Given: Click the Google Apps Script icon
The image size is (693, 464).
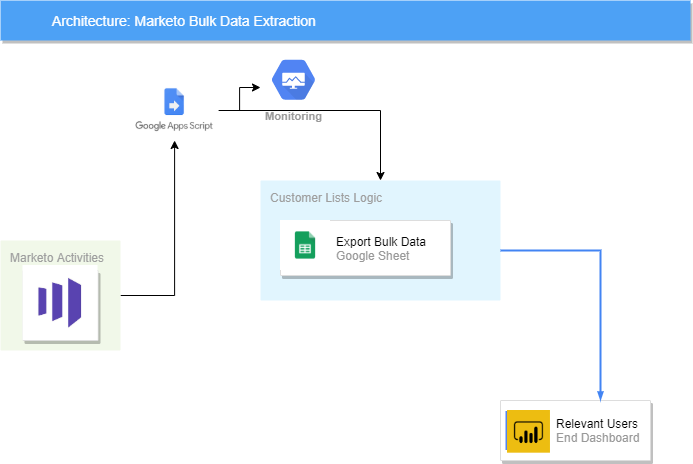Looking at the screenshot, I should 174,103.
